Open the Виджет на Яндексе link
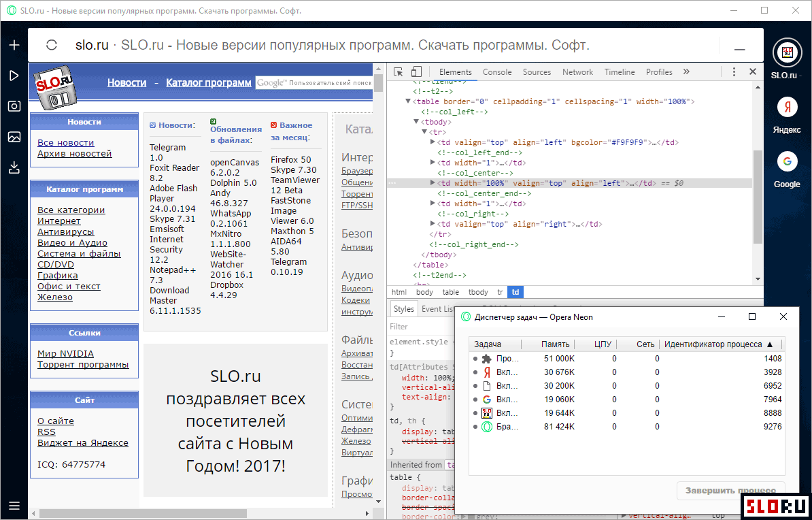Viewport: 812px width, 520px height. [x=83, y=443]
